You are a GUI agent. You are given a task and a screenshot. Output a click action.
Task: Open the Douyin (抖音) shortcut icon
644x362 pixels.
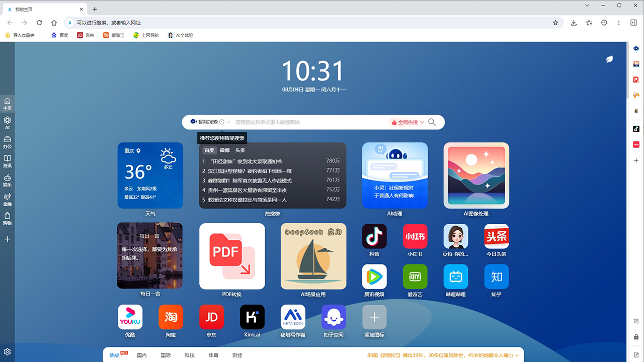pos(374,236)
